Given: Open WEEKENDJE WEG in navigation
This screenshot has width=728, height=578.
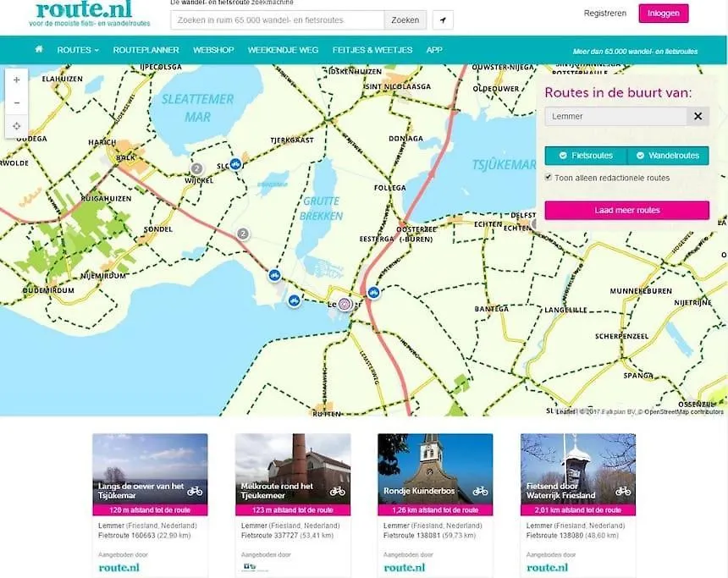Looking at the screenshot, I should point(284,50).
